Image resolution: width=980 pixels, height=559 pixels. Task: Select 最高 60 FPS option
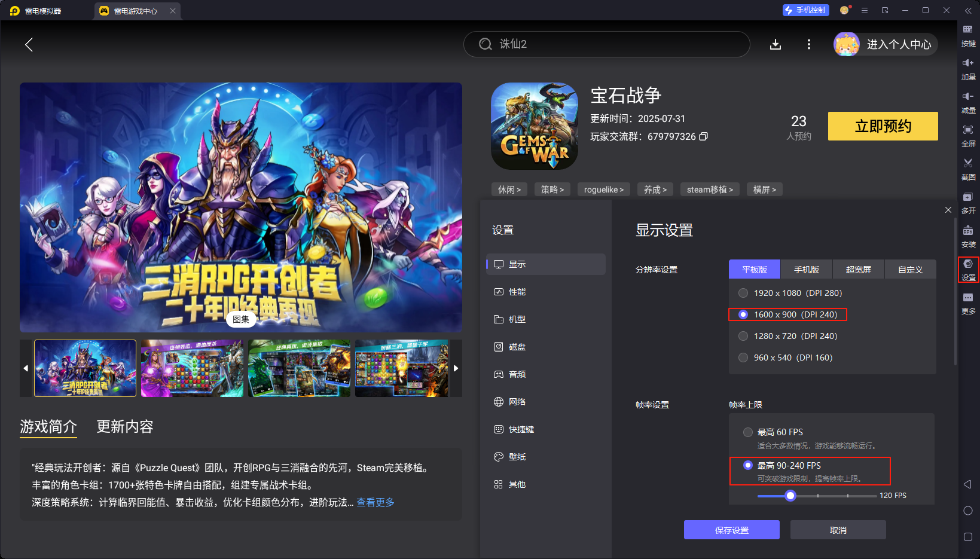pos(773,432)
